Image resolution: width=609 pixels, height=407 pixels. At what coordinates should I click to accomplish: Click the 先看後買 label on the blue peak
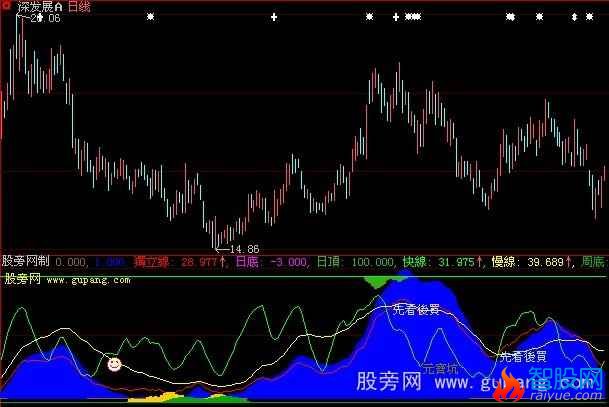[x=416, y=310]
